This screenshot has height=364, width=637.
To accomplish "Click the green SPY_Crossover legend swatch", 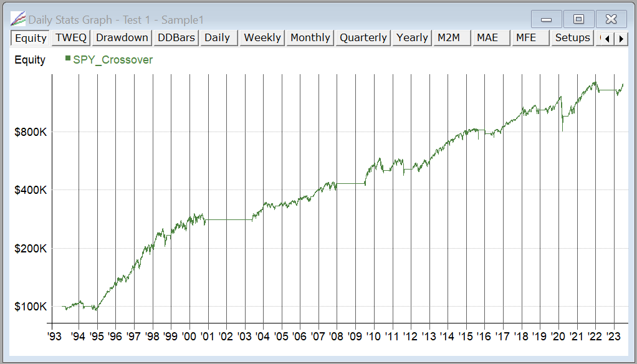I will tap(68, 59).
